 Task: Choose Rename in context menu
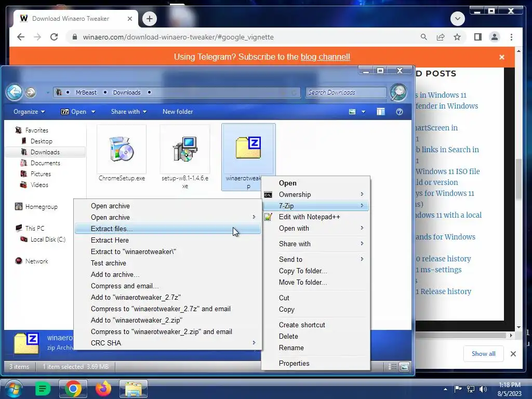(x=315, y=348)
